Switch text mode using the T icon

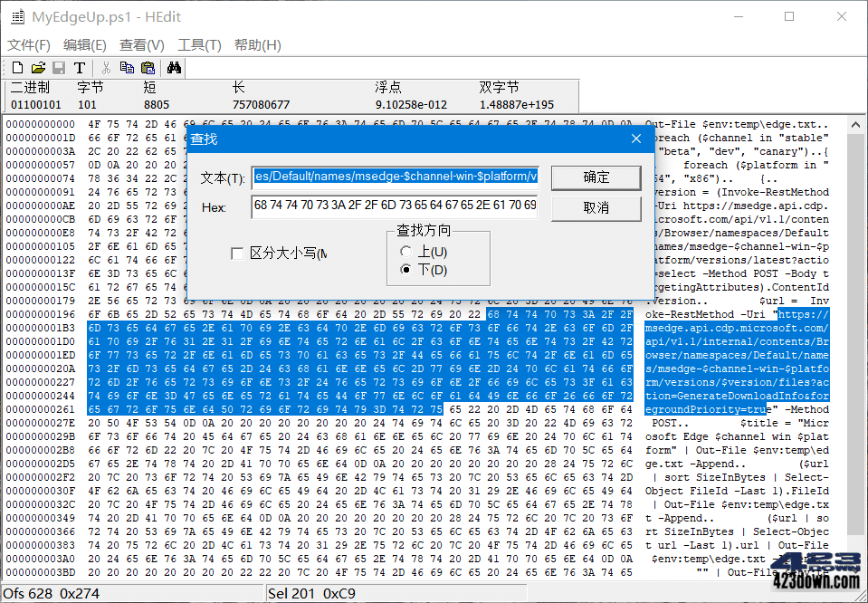point(78,67)
